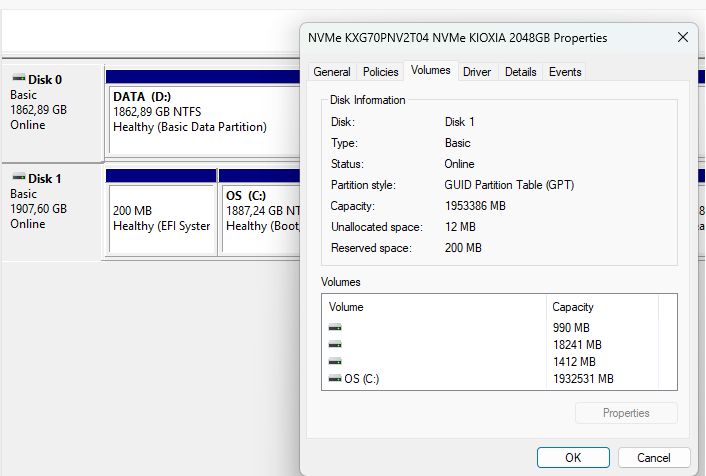Open the Volumes tab
The width and height of the screenshot is (706, 476).
pos(430,70)
